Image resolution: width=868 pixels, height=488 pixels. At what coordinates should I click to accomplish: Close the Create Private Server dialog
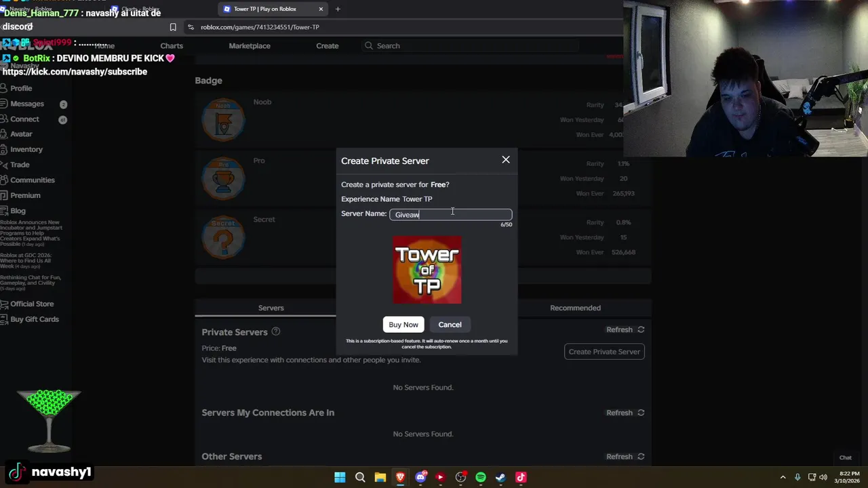click(x=506, y=160)
